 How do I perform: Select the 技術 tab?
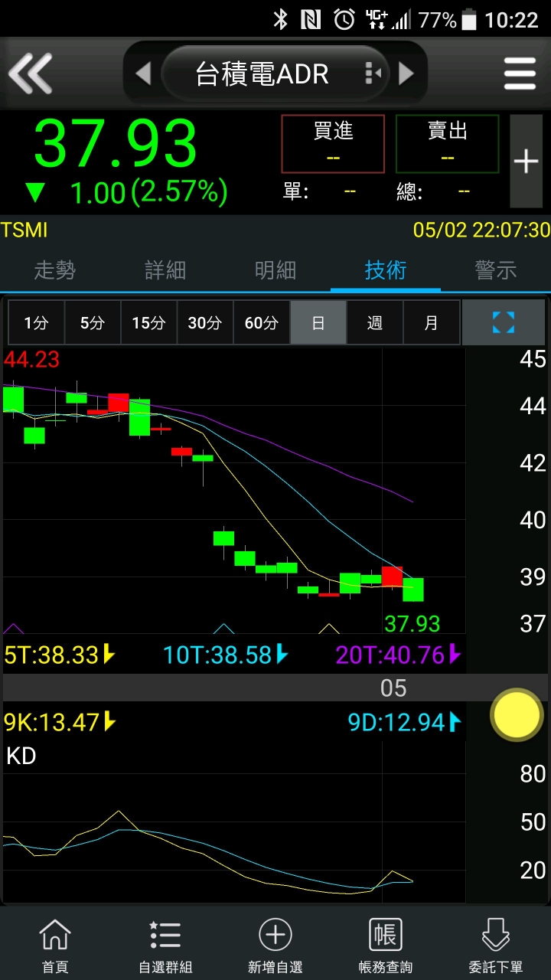click(386, 269)
